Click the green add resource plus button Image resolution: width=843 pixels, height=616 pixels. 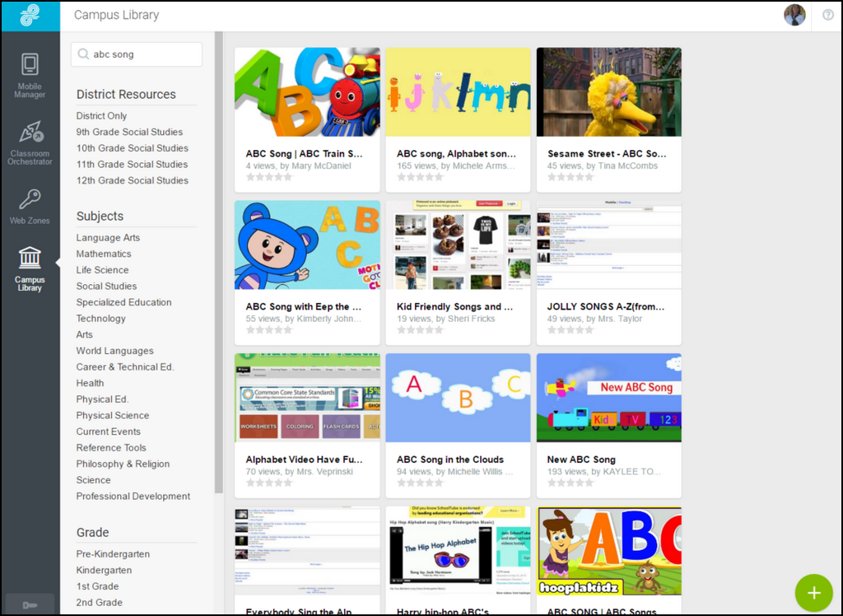coord(814,593)
